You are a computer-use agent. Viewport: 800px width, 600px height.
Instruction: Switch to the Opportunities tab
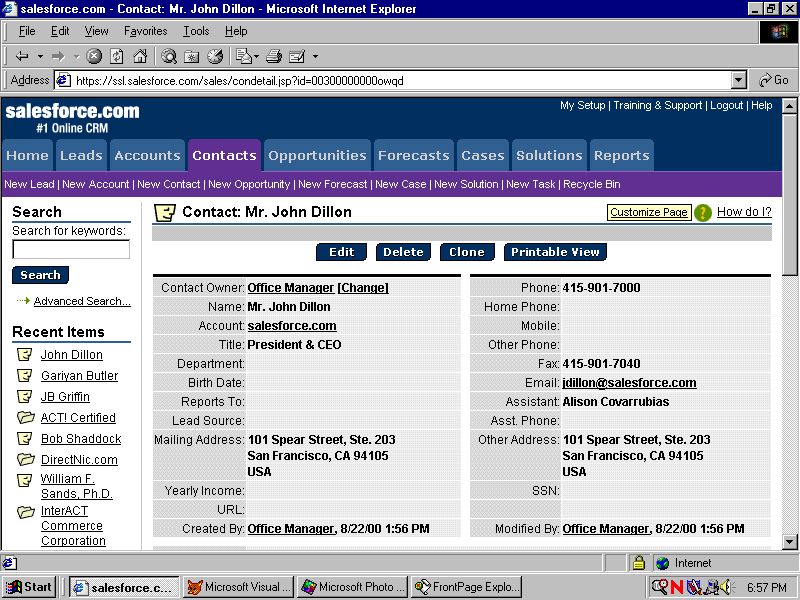point(317,155)
